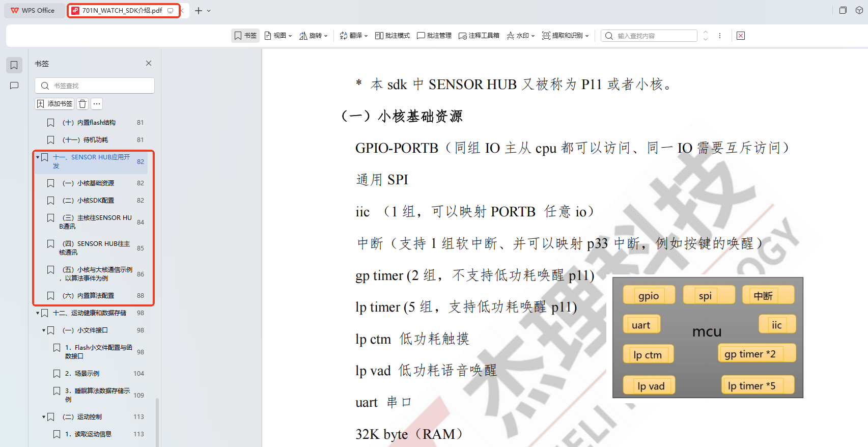Toggle 批注模式 annotation mode
The width and height of the screenshot is (868, 447).
coord(392,36)
